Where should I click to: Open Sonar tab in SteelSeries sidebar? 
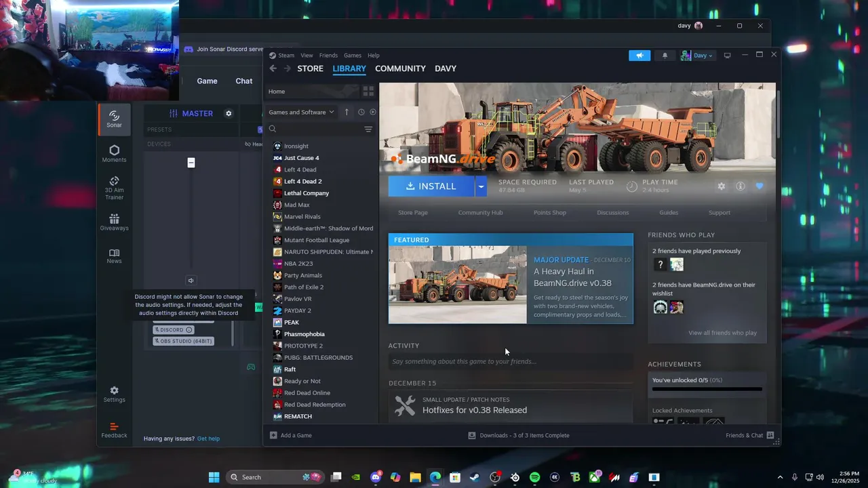114,119
